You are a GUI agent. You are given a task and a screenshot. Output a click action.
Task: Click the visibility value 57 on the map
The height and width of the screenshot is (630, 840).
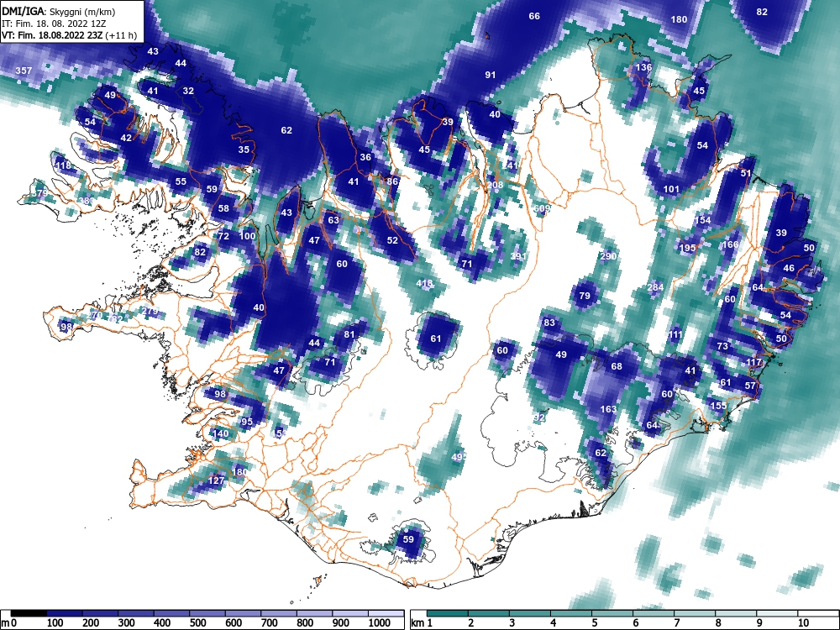tap(750, 386)
